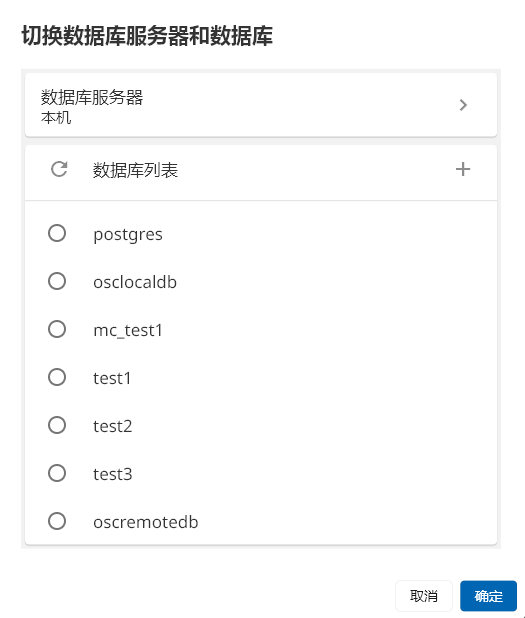Choose the test3 radio button
525x618 pixels.
point(57,473)
